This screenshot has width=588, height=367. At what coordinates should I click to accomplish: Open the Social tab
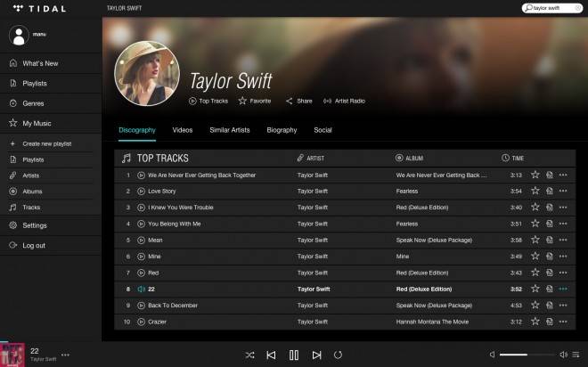click(x=323, y=130)
